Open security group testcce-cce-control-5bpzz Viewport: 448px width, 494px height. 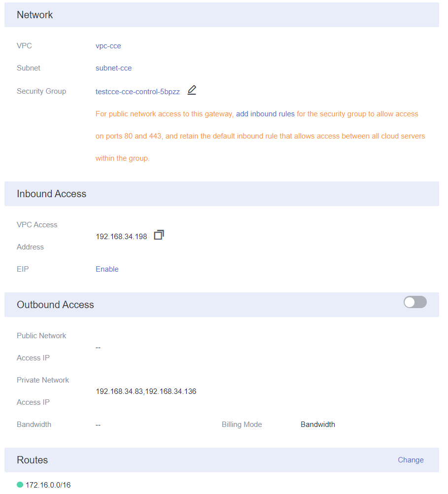138,91
